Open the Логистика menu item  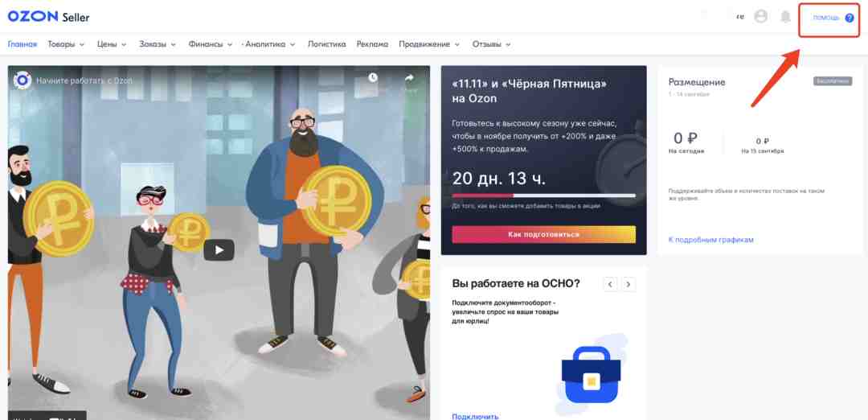click(326, 44)
